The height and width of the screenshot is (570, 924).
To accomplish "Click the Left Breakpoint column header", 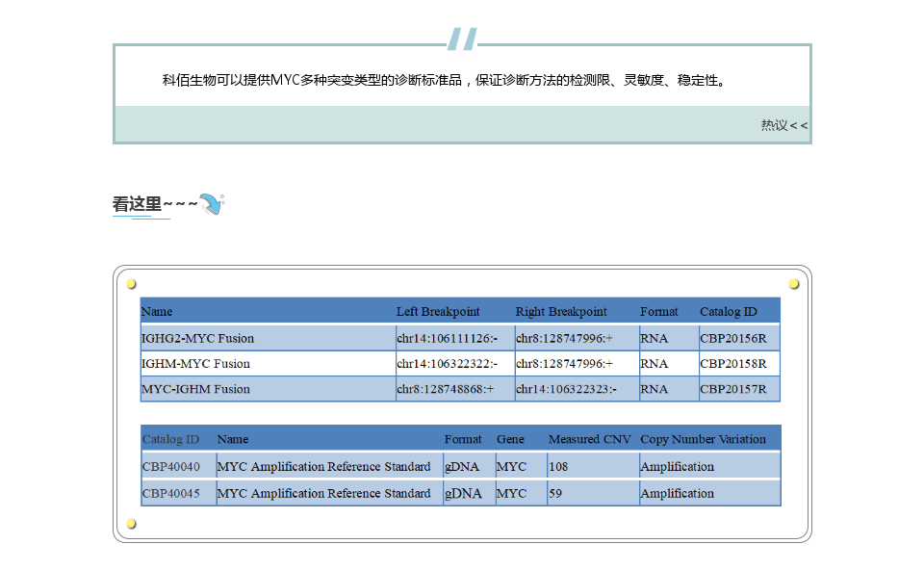I will (x=438, y=312).
